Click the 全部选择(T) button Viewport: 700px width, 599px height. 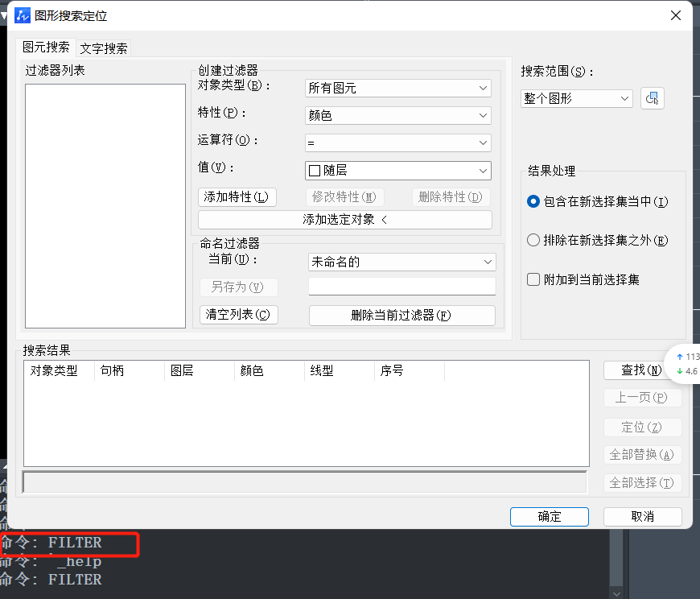click(x=641, y=483)
